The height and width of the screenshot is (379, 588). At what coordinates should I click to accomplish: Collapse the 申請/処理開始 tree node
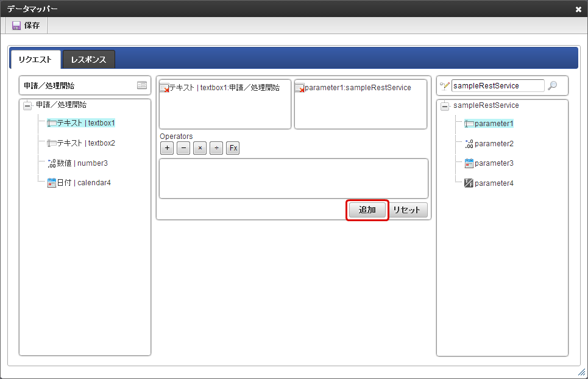point(27,105)
